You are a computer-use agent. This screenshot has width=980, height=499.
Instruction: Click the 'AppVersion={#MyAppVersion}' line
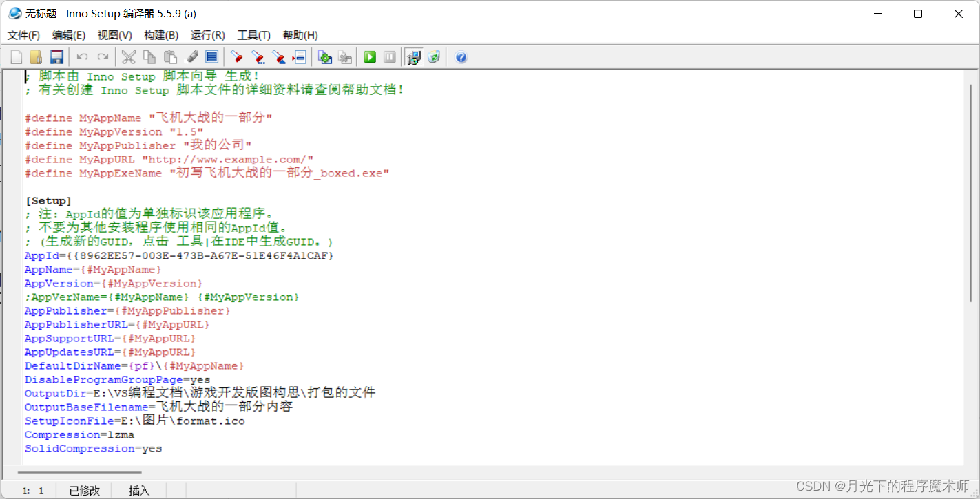pyautogui.click(x=114, y=283)
